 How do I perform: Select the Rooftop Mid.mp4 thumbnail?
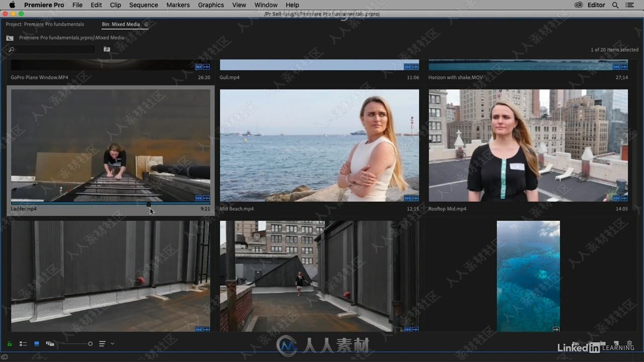(528, 146)
